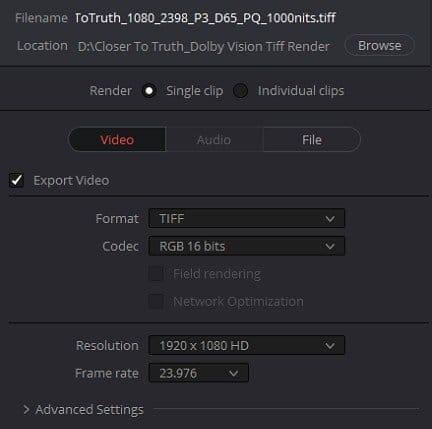Open the Format dropdown showing TIFF
432x429 pixels.
pyautogui.click(x=247, y=219)
